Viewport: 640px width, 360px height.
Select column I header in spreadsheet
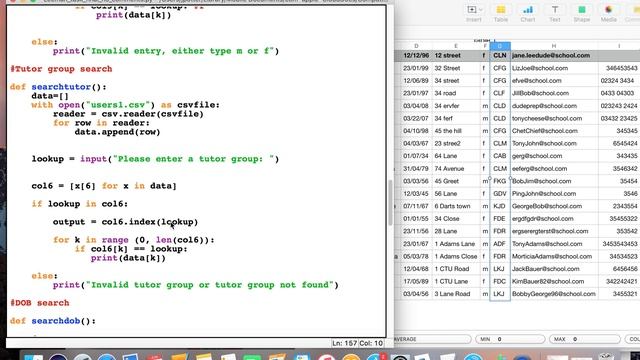click(x=619, y=46)
